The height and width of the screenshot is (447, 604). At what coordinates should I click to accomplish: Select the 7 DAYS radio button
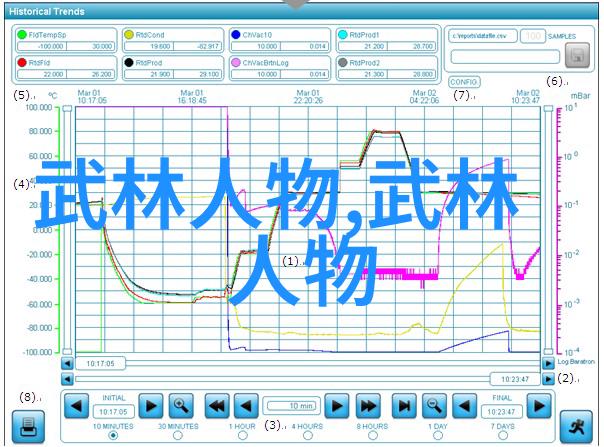pyautogui.click(x=503, y=435)
